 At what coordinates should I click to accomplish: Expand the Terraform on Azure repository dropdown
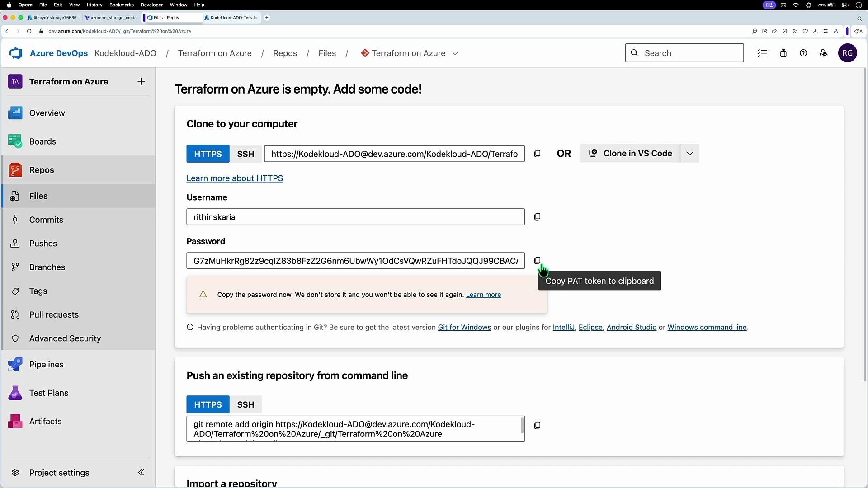click(455, 53)
